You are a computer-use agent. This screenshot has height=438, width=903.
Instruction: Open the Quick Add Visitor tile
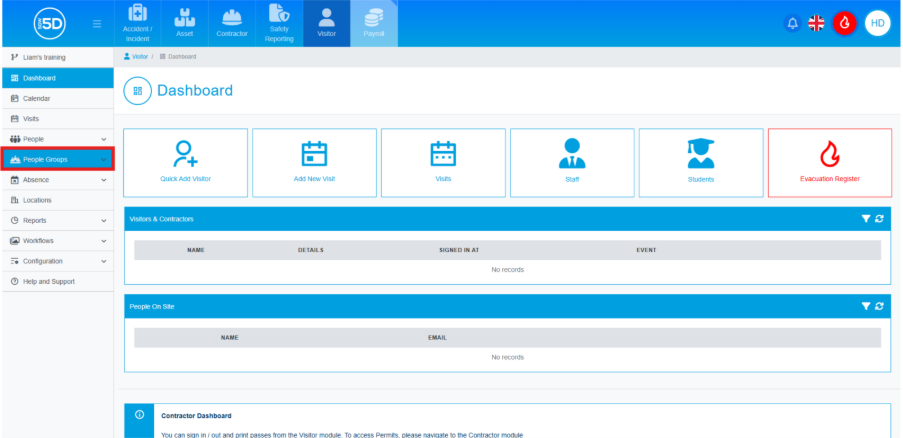point(185,162)
